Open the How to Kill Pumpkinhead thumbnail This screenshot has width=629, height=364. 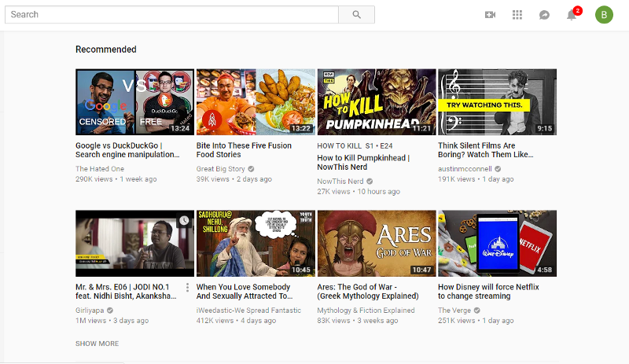tap(377, 102)
